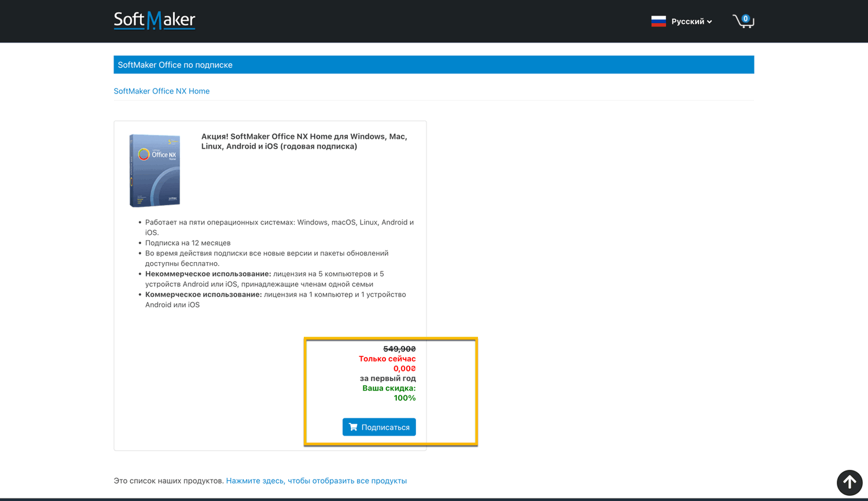Screen dimensions: 868x501
Task: Click the Только сейчас label
Action: 387,359
